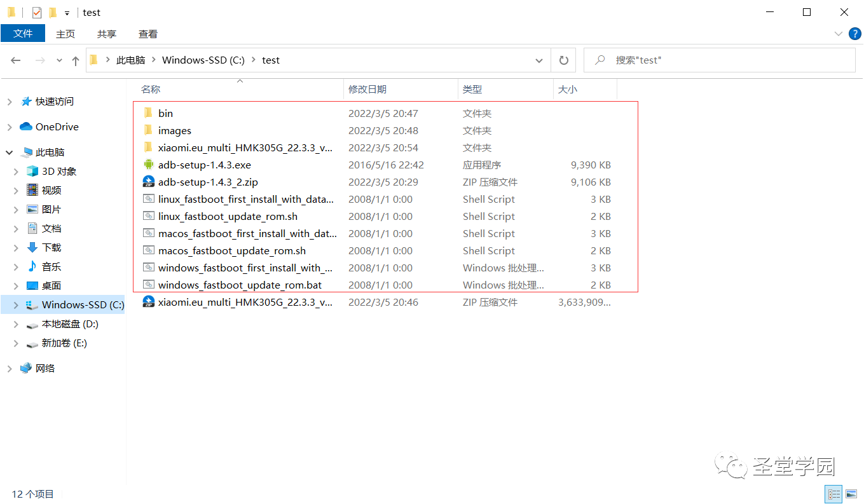
Task: Click the 3D 对象 cube icon
Action: pos(32,171)
